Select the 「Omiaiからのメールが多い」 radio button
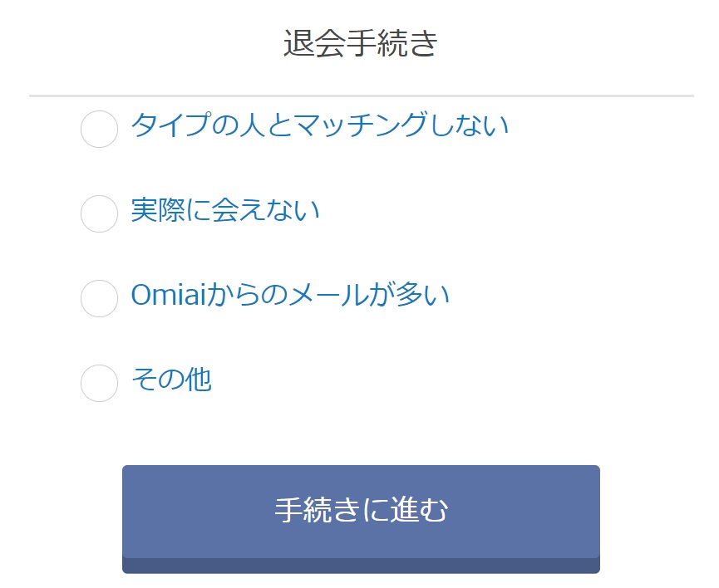Viewport: 719px width, 588px height. point(99,298)
